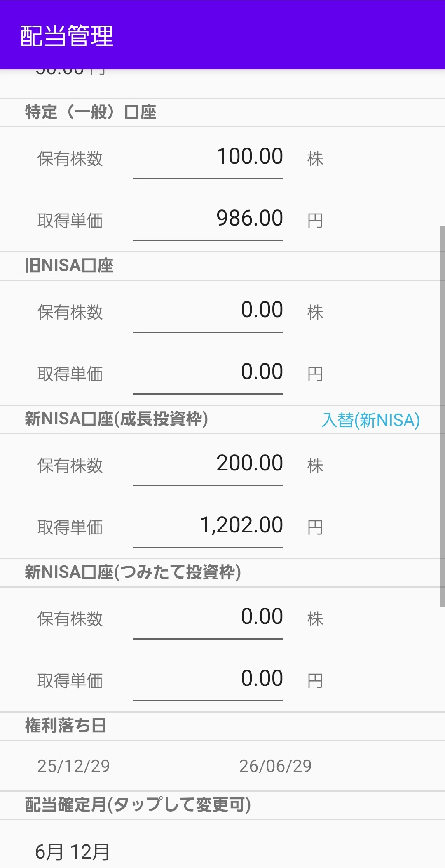
Task: Tap the 入替(新NISA) link
Action: tap(370, 420)
